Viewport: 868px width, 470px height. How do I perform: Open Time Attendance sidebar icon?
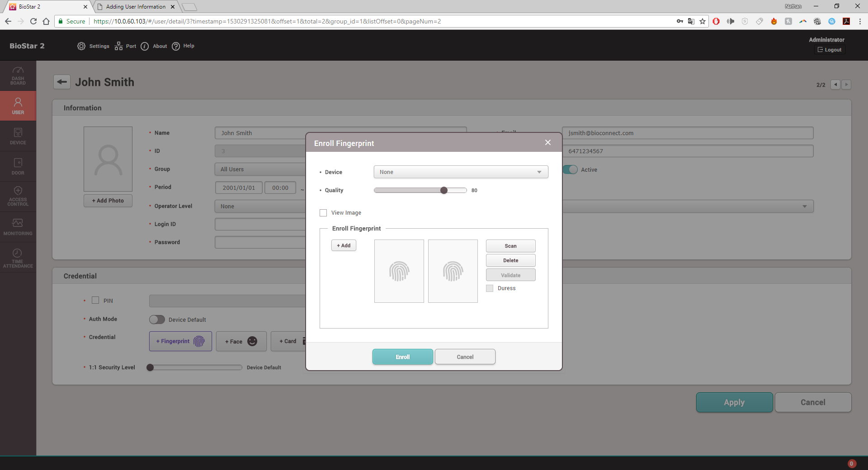click(18, 258)
